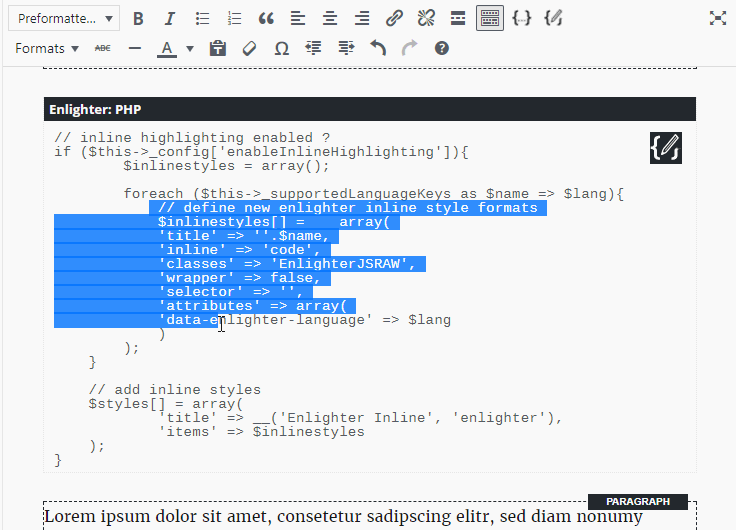Clear formatting with eraser icon
The image size is (736, 530).
point(249,48)
